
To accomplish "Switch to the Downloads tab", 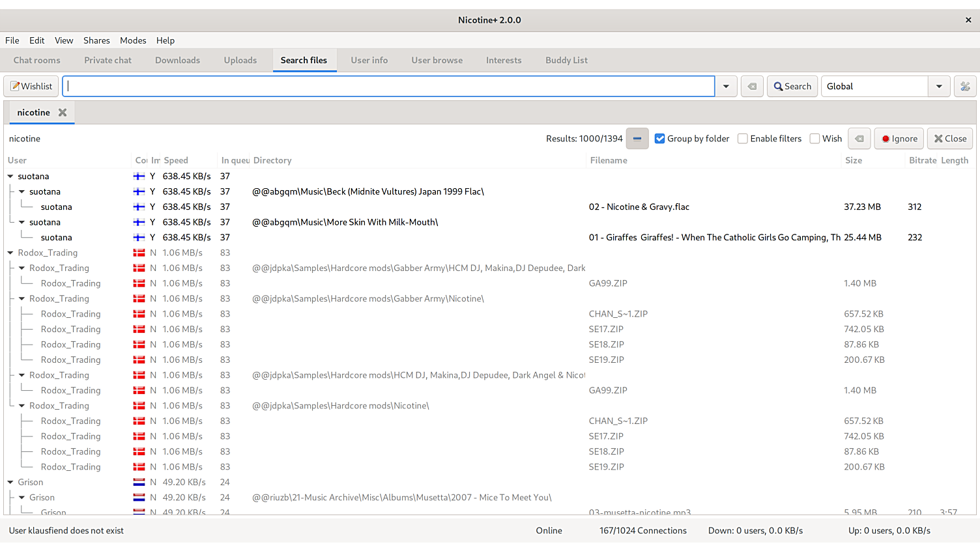I will click(177, 61).
